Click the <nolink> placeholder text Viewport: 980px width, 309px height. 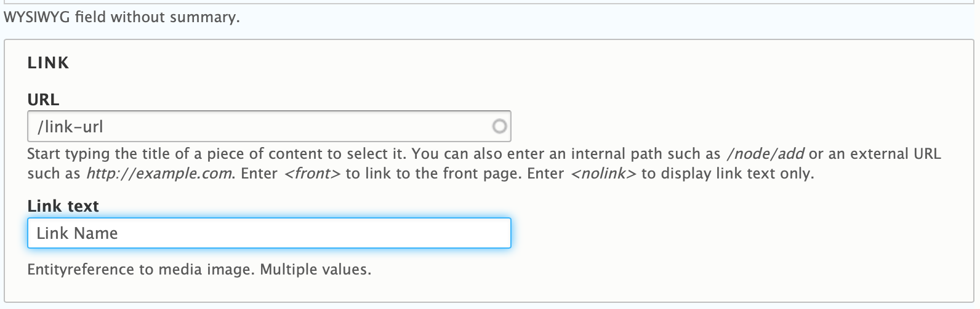click(603, 174)
